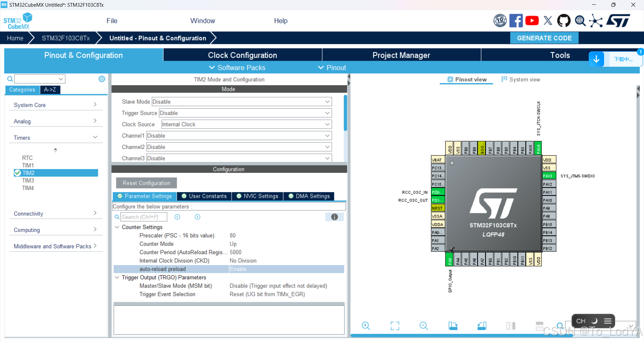Switch to the Tools tab
The height and width of the screenshot is (342, 644).
coord(560,55)
